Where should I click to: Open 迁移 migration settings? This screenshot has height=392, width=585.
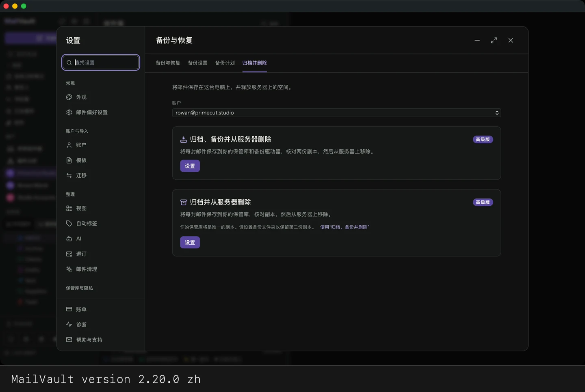101,175
